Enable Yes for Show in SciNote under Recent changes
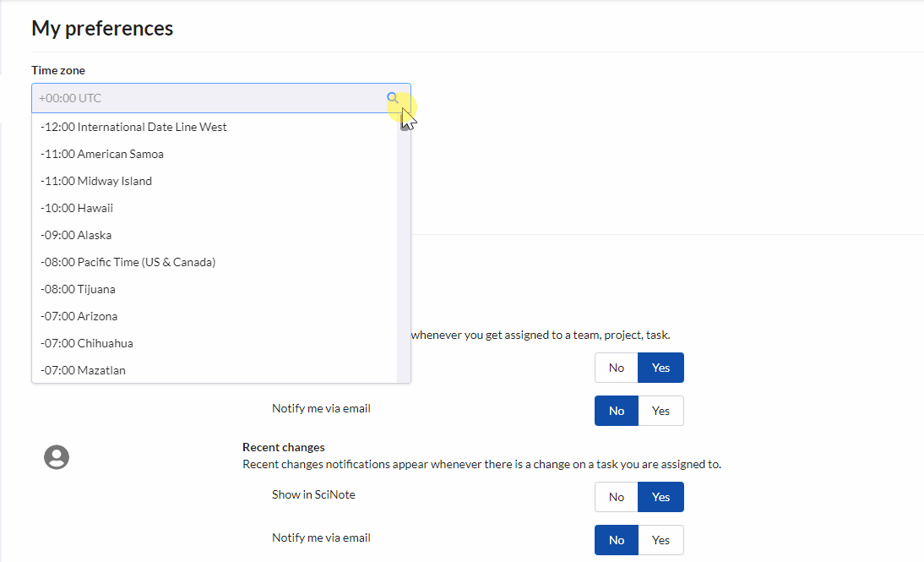924x562 pixels. 660,497
